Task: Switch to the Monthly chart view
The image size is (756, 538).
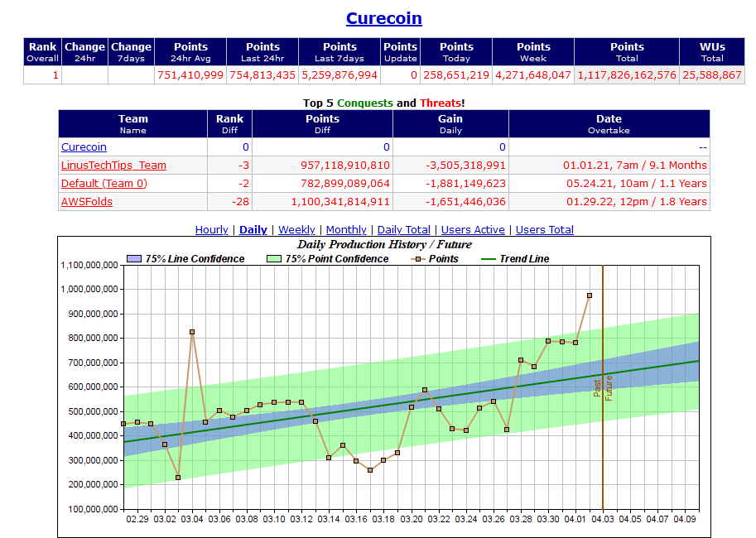Action: click(x=346, y=229)
